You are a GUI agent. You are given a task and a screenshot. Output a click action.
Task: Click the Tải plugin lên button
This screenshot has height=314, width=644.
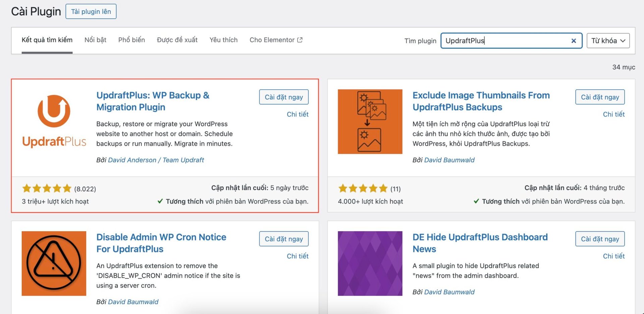tap(91, 11)
